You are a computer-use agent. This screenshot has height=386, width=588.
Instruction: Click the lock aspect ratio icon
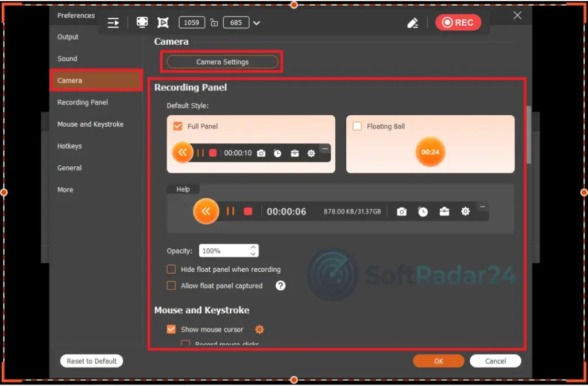coord(214,22)
